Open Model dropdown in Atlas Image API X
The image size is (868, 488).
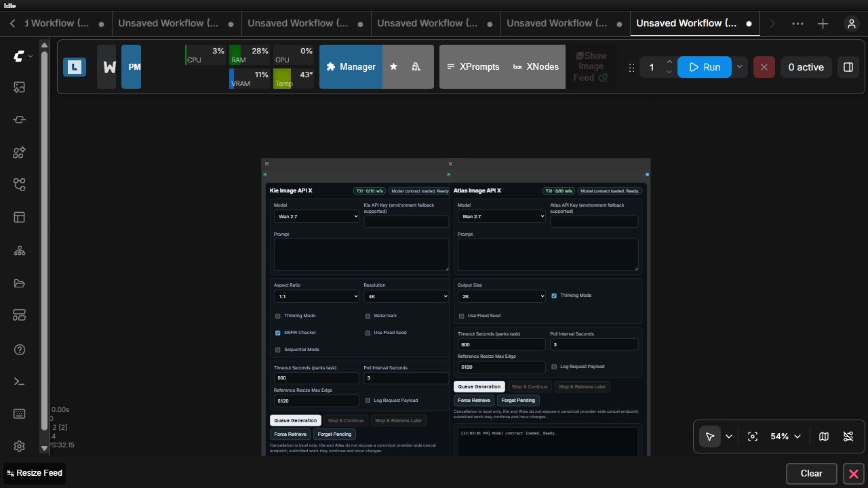point(501,217)
